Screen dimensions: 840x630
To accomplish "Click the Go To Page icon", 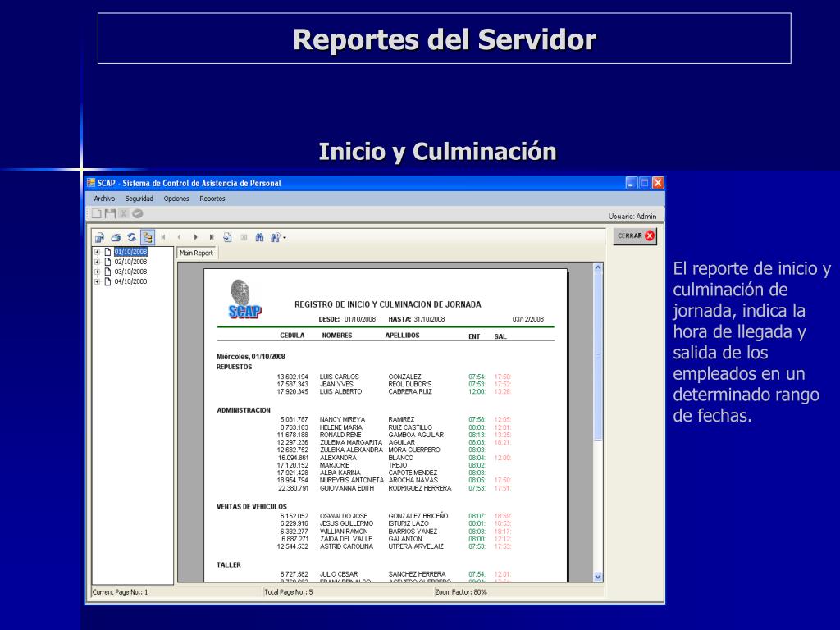I will coord(228,237).
